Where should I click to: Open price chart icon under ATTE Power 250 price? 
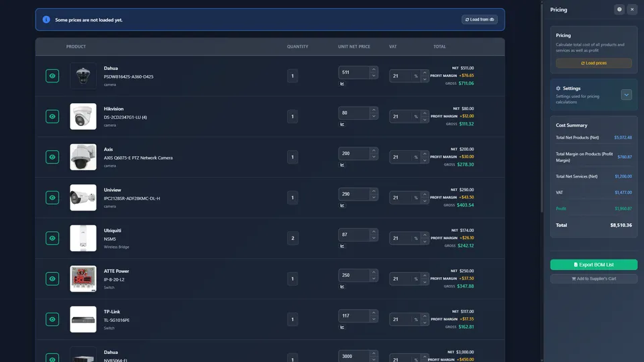pyautogui.click(x=342, y=287)
